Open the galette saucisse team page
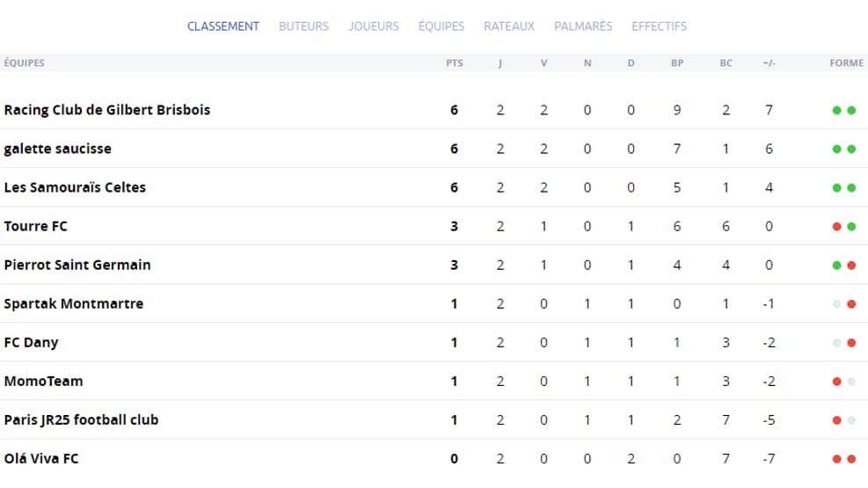This screenshot has height=488, width=868. tap(57, 149)
